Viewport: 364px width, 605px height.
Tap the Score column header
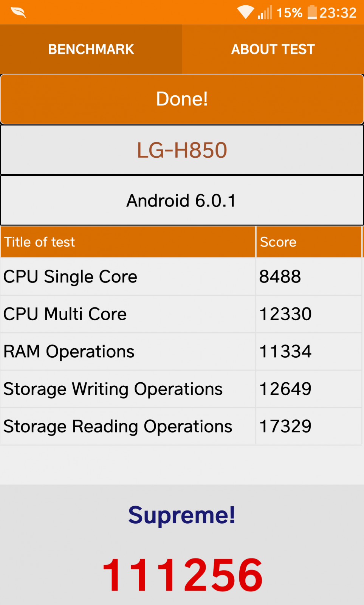(x=309, y=242)
